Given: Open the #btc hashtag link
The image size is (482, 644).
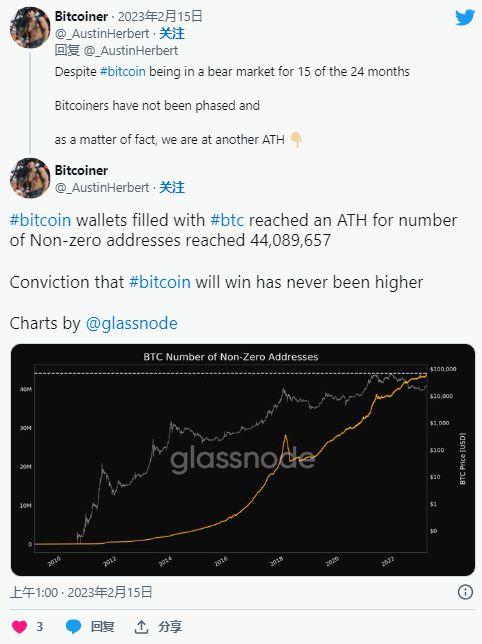Looking at the screenshot, I should click(x=227, y=220).
